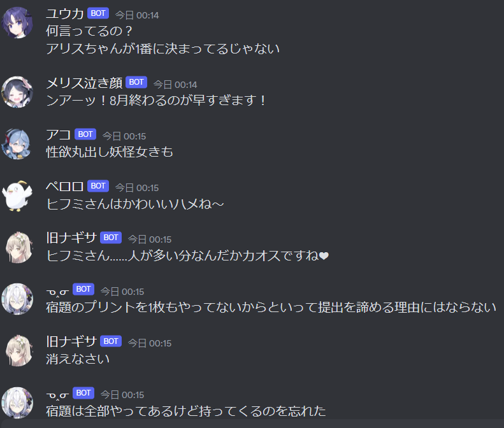
Task: Open the メリス泣き顔 username profile
Action: click(84, 83)
